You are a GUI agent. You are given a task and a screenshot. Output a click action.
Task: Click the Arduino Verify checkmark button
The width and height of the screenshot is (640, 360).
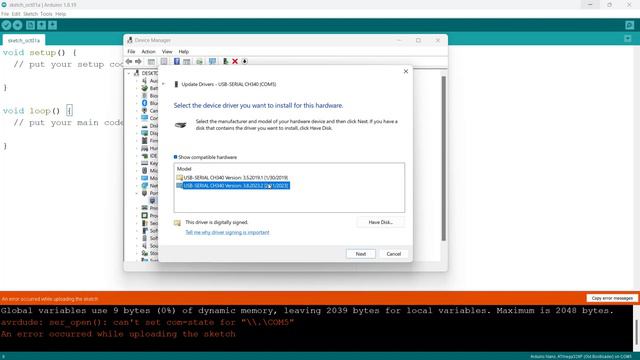[6, 25]
